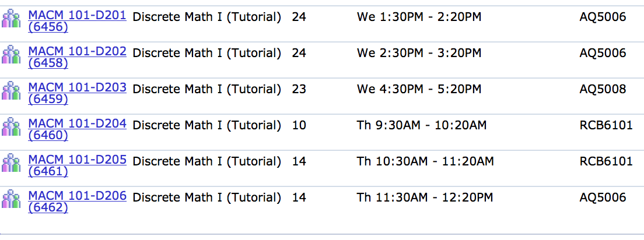The height and width of the screenshot is (240, 644).
Task: Select the Th 11:30AM - 12:20PM schedule text
Action: 425,197
